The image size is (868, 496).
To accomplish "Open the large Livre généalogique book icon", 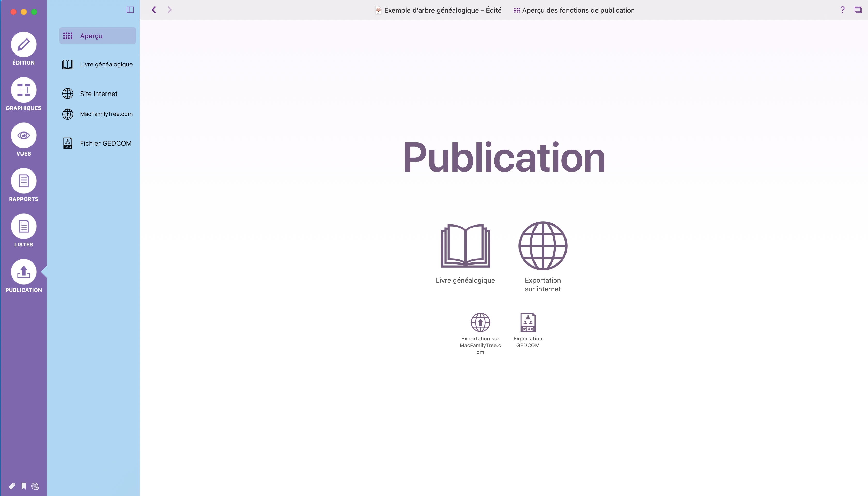I will pos(465,246).
